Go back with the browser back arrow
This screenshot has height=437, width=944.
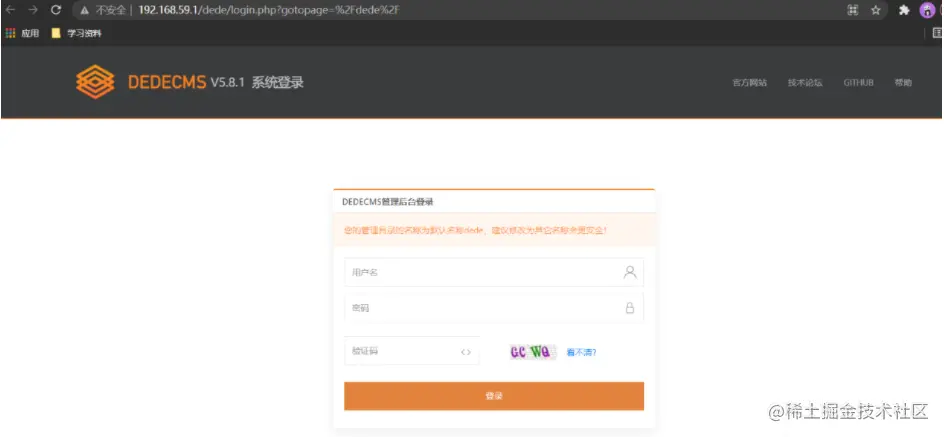tap(10, 10)
